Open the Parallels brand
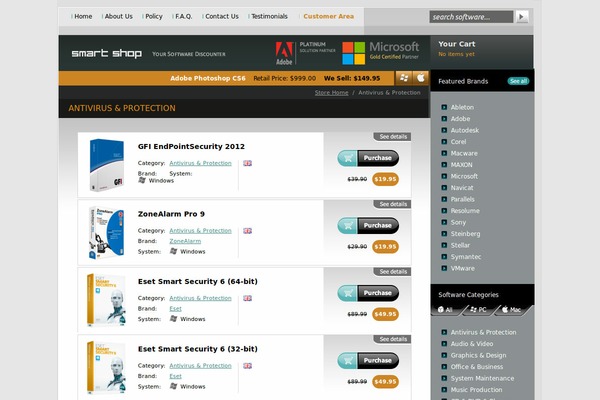 point(463,199)
